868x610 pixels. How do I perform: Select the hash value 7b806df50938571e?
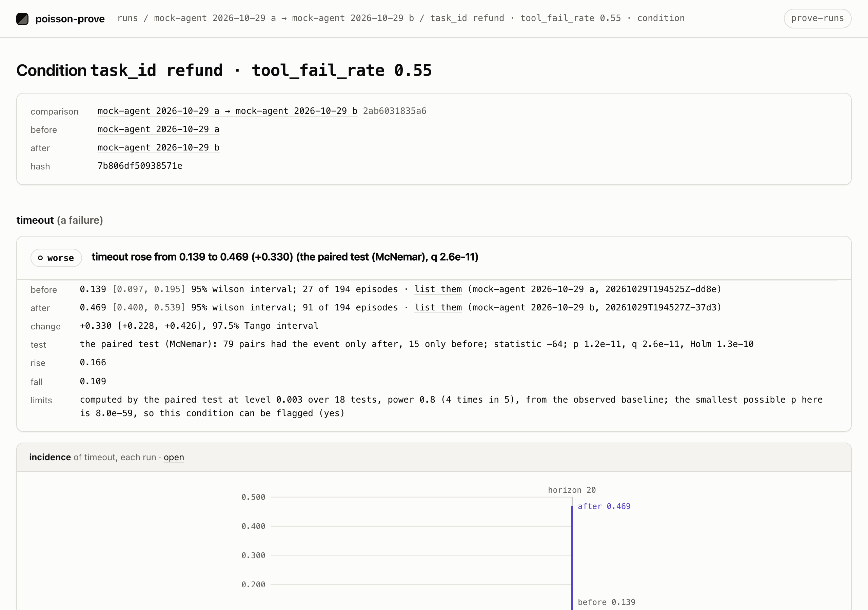pos(140,166)
